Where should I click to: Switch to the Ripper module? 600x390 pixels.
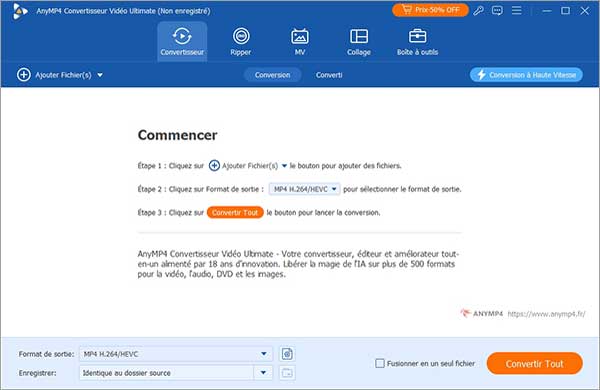241,41
